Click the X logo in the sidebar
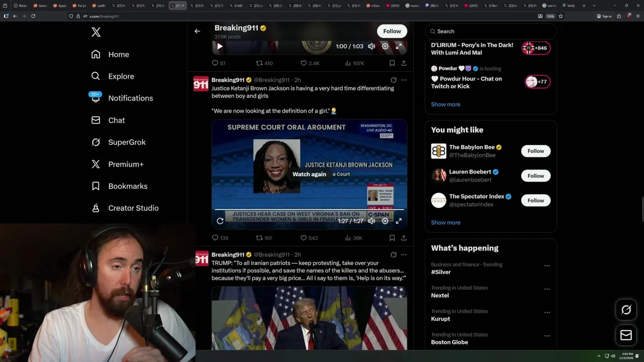 click(x=96, y=32)
